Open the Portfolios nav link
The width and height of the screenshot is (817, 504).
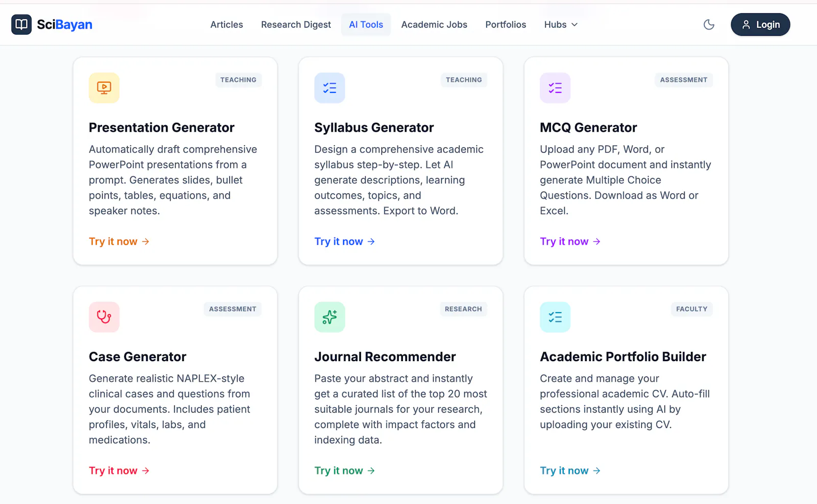click(x=506, y=24)
